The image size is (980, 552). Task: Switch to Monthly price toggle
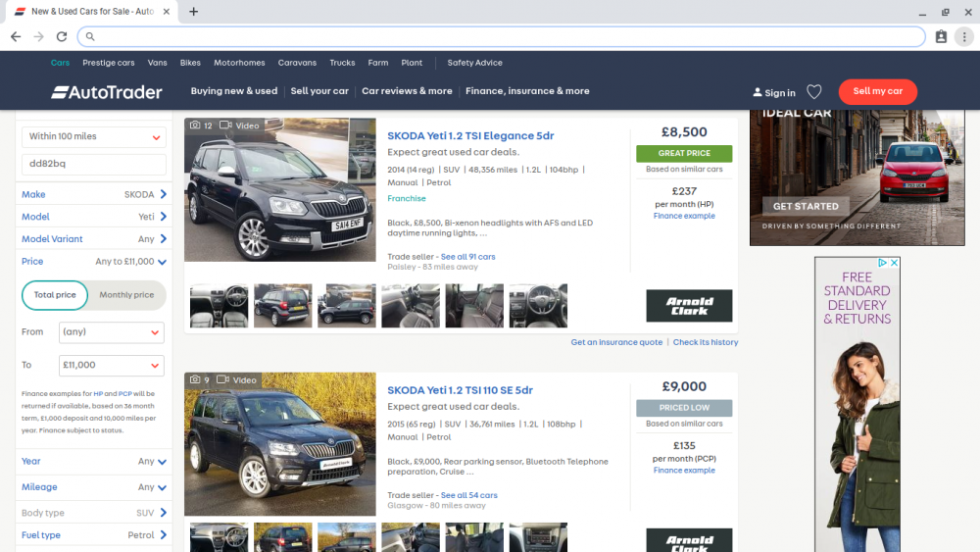(x=126, y=295)
